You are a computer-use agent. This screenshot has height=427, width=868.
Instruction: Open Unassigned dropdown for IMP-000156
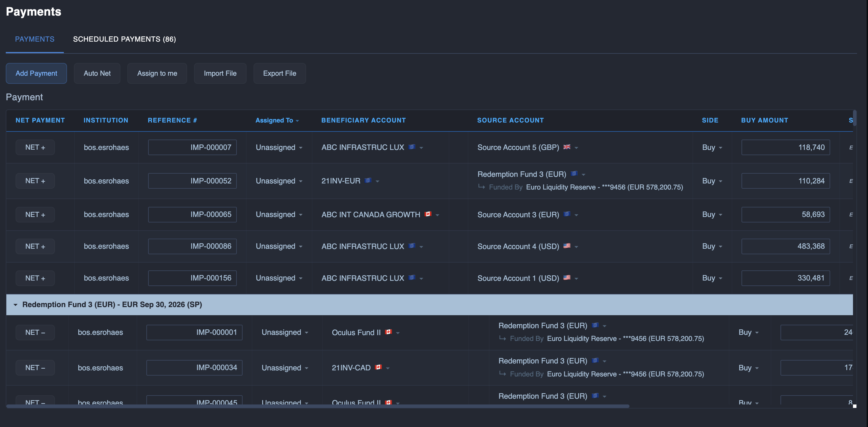click(279, 278)
